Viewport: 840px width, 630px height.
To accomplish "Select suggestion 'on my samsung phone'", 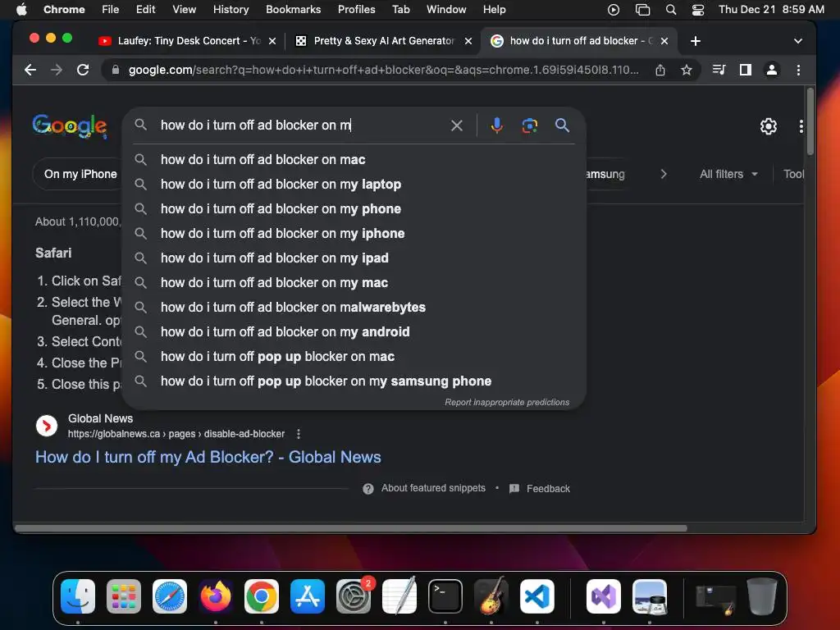I will 354,381.
